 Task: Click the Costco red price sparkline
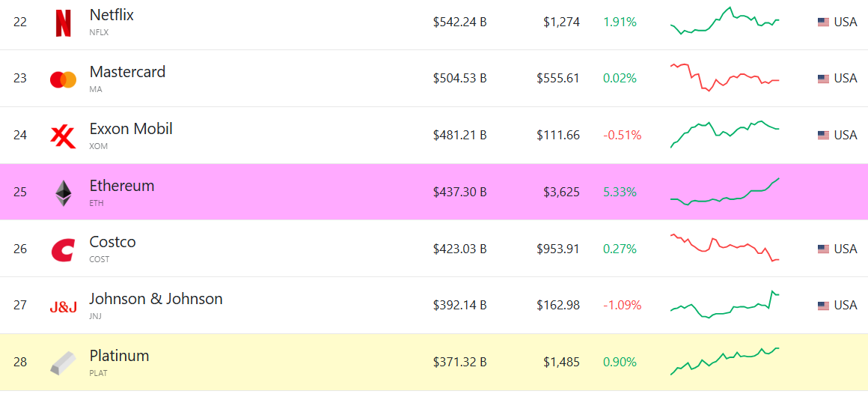724,248
